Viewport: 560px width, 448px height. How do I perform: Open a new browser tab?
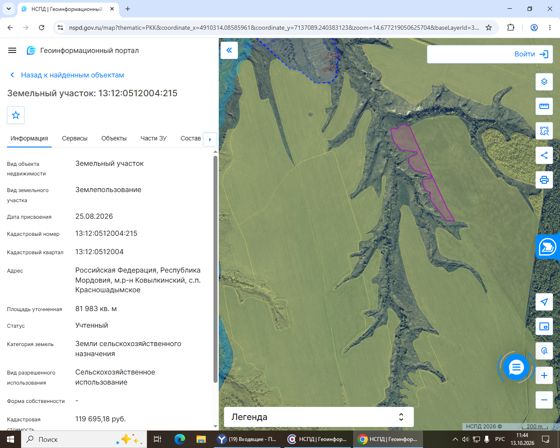(128, 9)
